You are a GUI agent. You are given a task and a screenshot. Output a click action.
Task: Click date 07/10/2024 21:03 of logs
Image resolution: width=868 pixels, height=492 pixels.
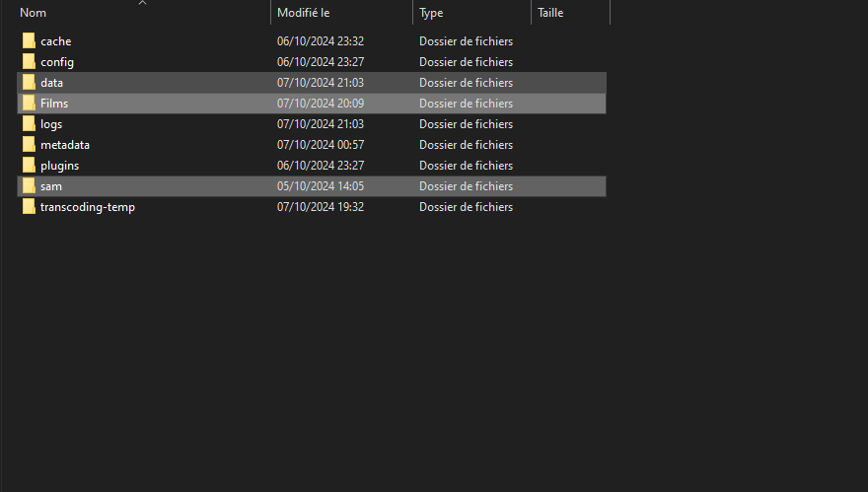click(321, 124)
